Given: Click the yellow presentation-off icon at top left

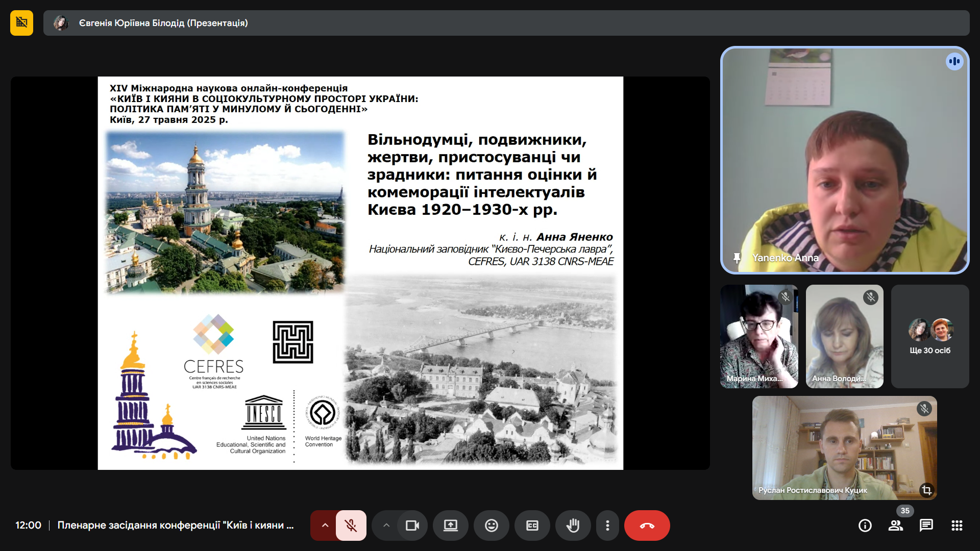Looking at the screenshot, I should click(x=21, y=23).
